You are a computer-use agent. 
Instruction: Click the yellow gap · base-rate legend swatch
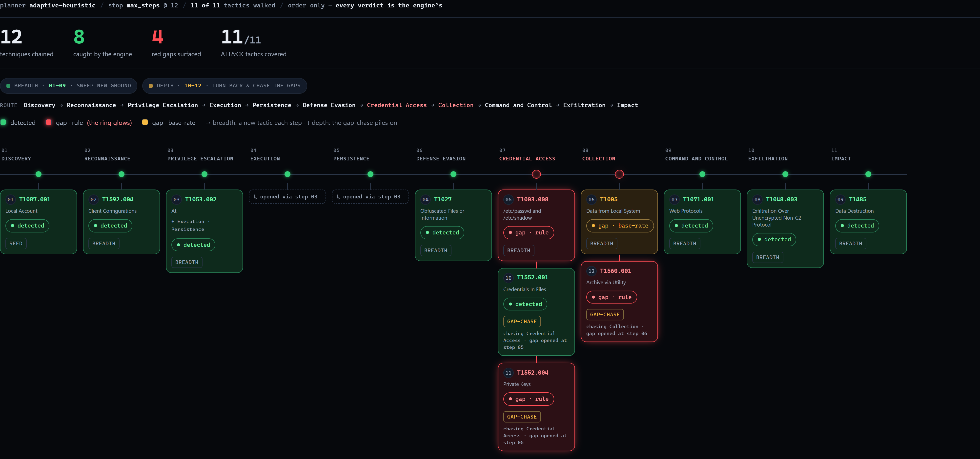(145, 122)
